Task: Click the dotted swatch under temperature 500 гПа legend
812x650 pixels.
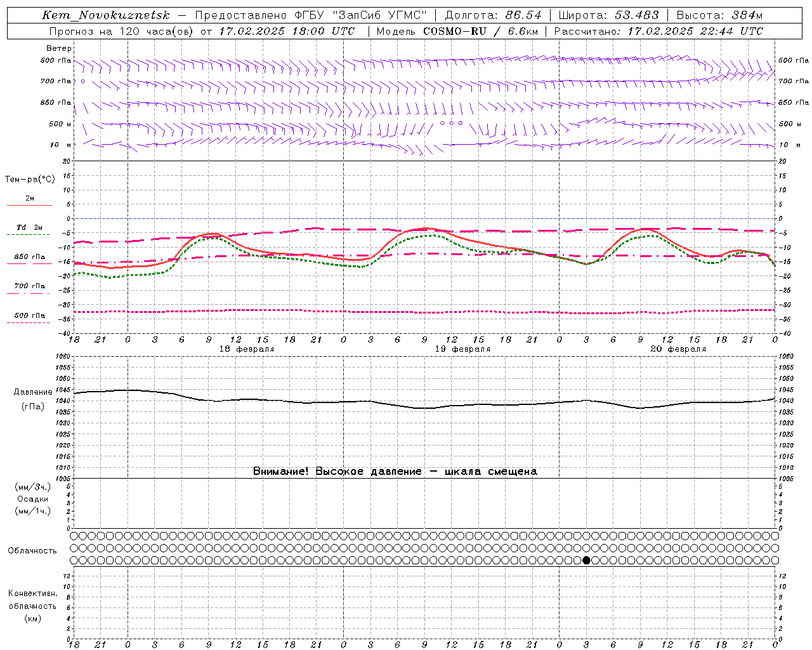Action: coord(28,322)
